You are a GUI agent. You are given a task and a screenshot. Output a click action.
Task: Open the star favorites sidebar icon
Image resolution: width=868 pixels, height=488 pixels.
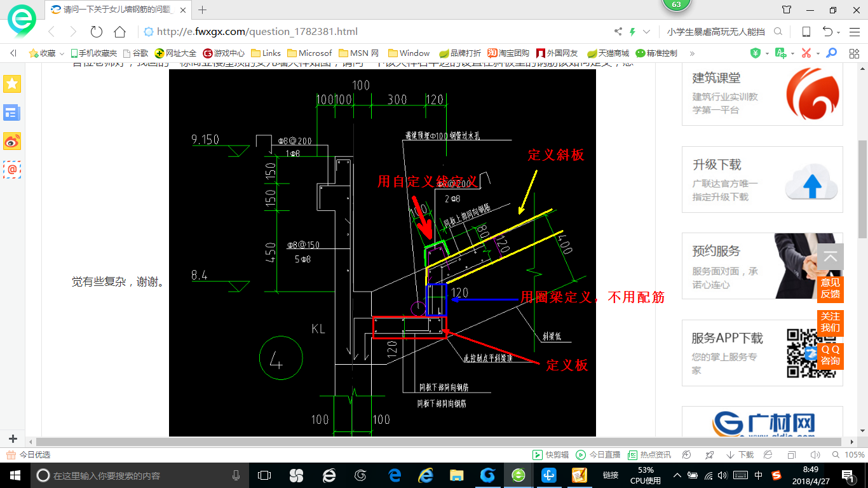tap(12, 83)
